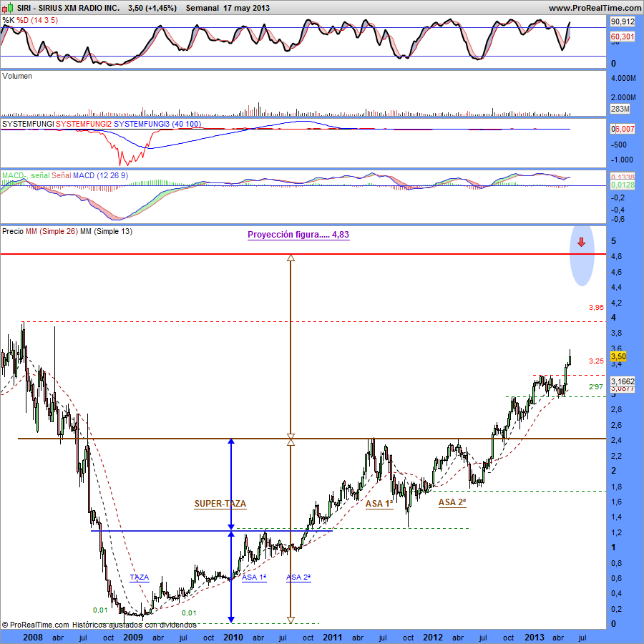
Task: Select the black SYSTEMFUNGI indicator label
Action: point(28,124)
